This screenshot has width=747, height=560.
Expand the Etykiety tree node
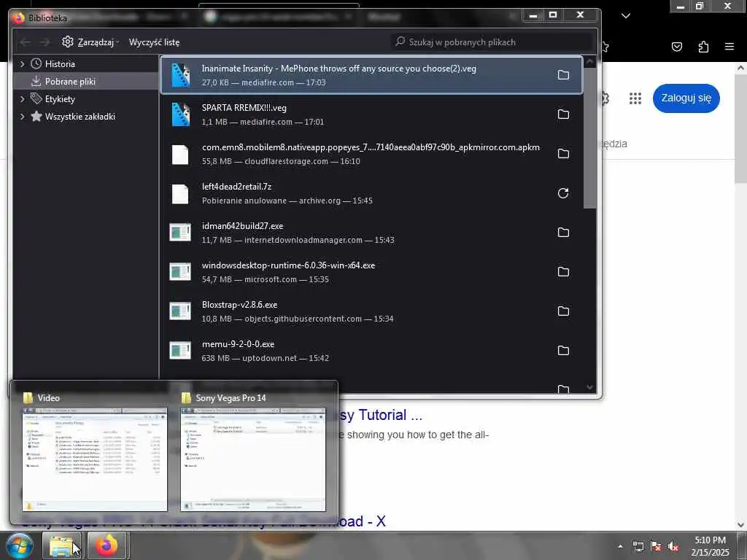coord(22,99)
